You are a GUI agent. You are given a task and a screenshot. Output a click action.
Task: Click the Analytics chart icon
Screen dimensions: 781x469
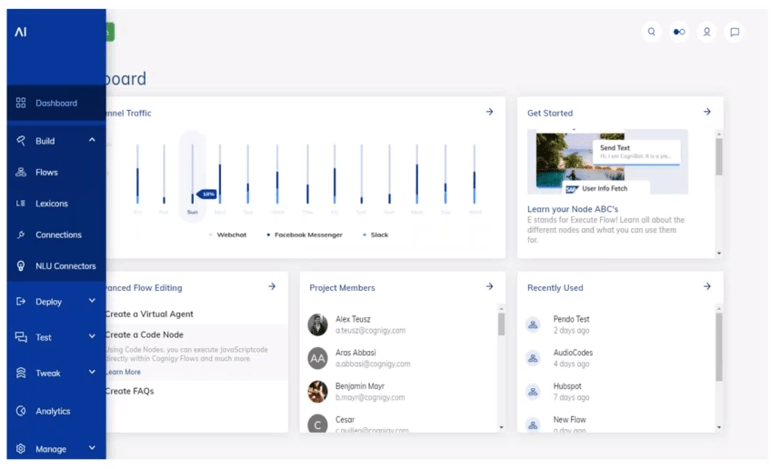coord(21,411)
